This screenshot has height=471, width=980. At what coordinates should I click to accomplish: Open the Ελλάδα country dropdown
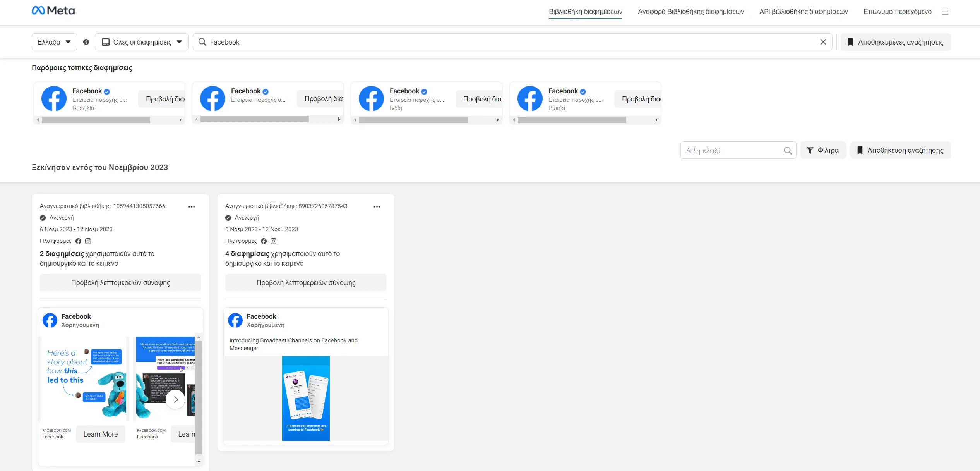coord(54,42)
